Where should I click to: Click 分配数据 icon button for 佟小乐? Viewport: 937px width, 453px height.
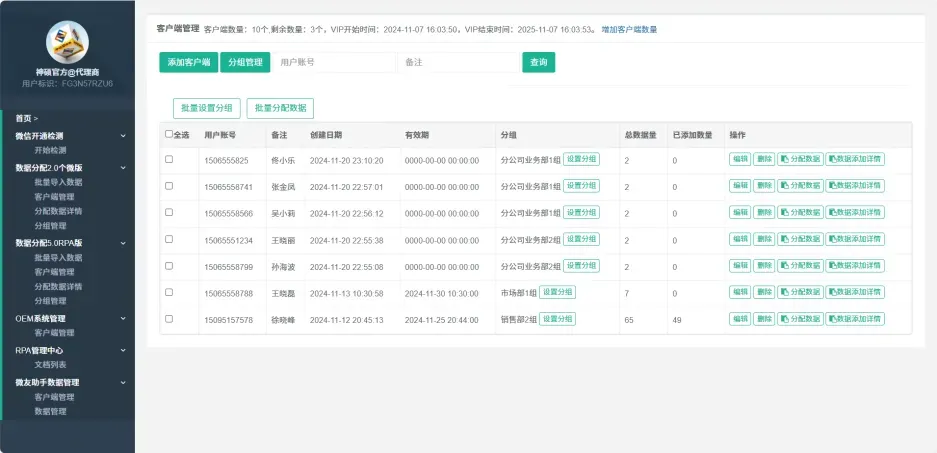pyautogui.click(x=800, y=159)
